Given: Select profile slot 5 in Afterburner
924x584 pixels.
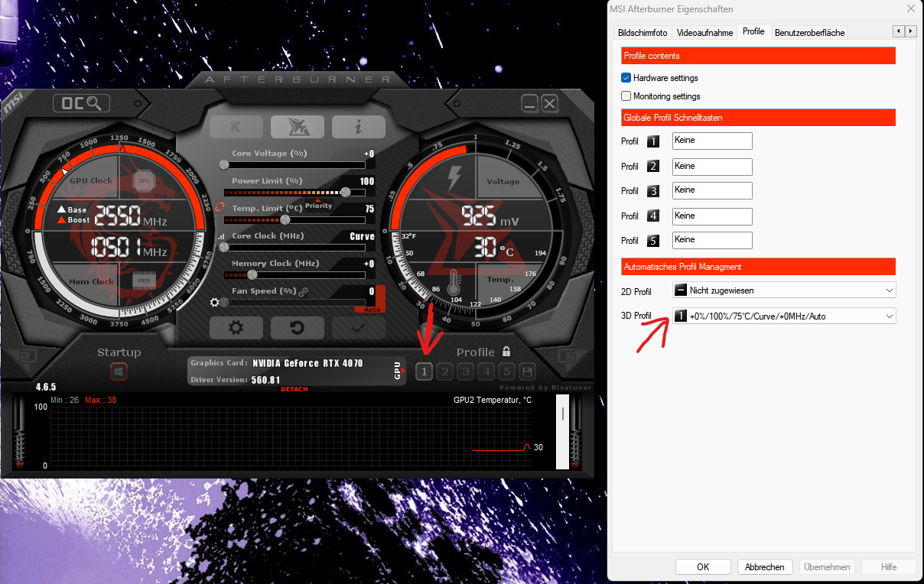Looking at the screenshot, I should [506, 372].
